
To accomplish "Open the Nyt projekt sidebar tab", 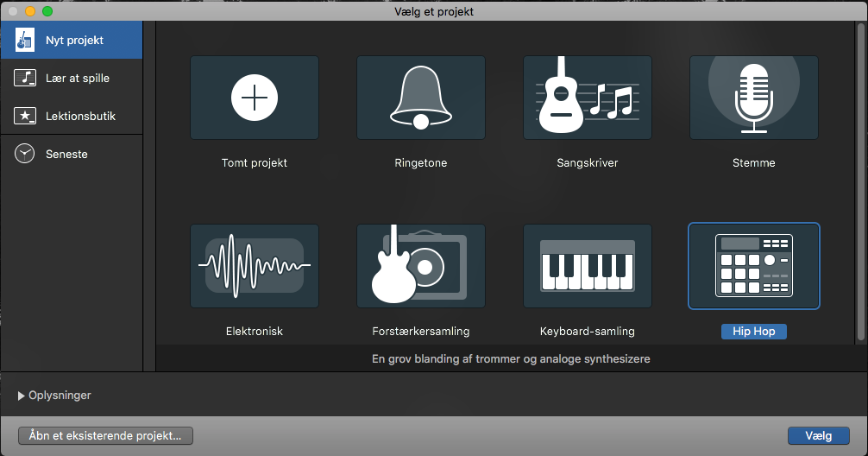I will coord(72,41).
